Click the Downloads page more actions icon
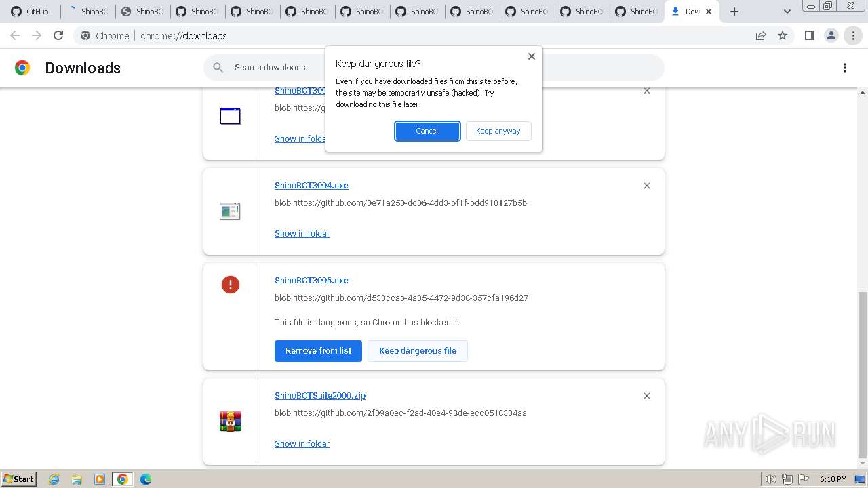This screenshot has width=868, height=488. click(x=845, y=68)
